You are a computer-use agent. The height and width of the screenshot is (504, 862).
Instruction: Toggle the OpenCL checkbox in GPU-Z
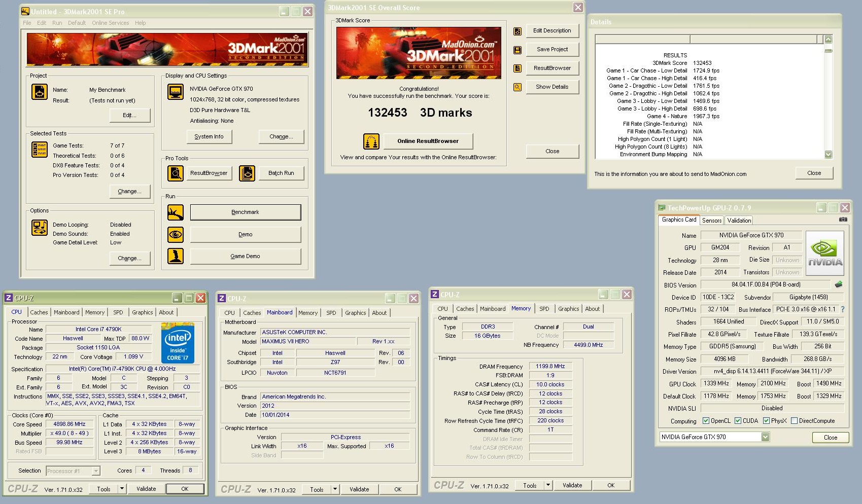[706, 421]
